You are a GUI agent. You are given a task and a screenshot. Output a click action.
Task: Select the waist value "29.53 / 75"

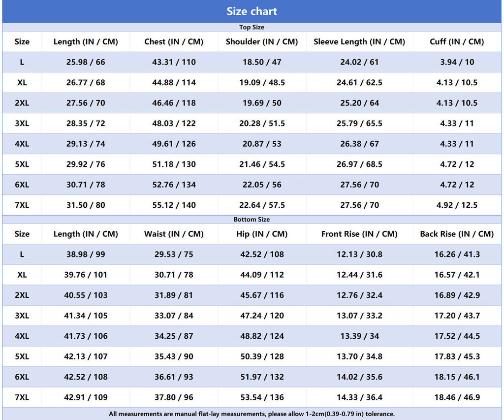pos(174,255)
